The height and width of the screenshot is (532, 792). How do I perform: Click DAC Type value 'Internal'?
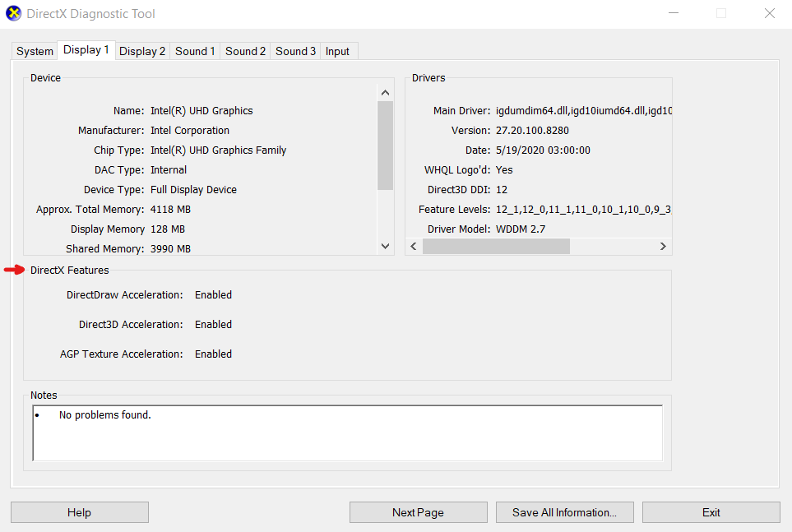click(x=169, y=169)
